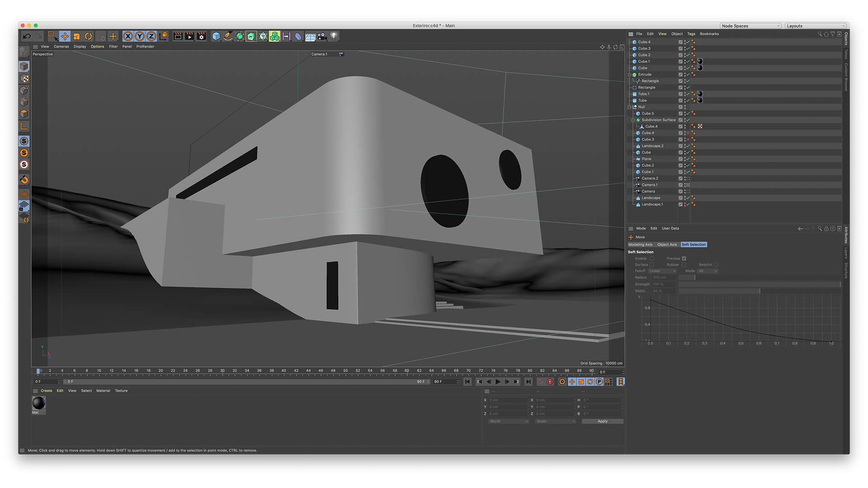This screenshot has height=488, width=868.
Task: Select Camera.2 in Object Manager
Action: pos(650,178)
